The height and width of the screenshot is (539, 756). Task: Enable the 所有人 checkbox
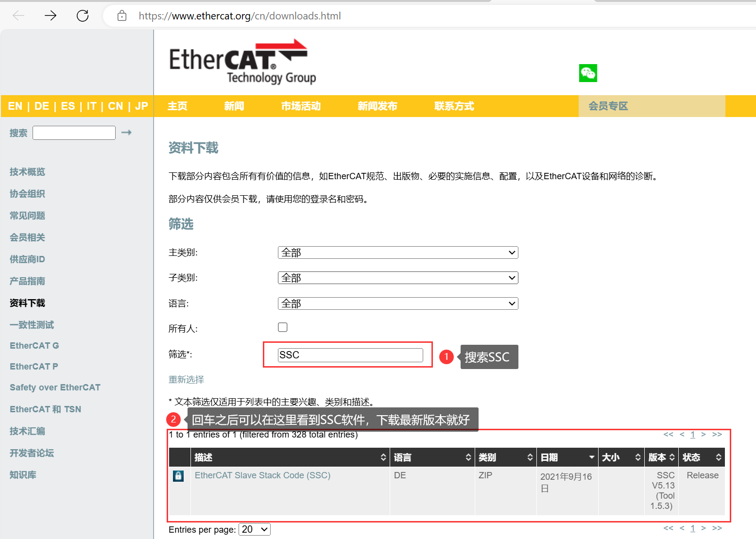click(x=282, y=327)
